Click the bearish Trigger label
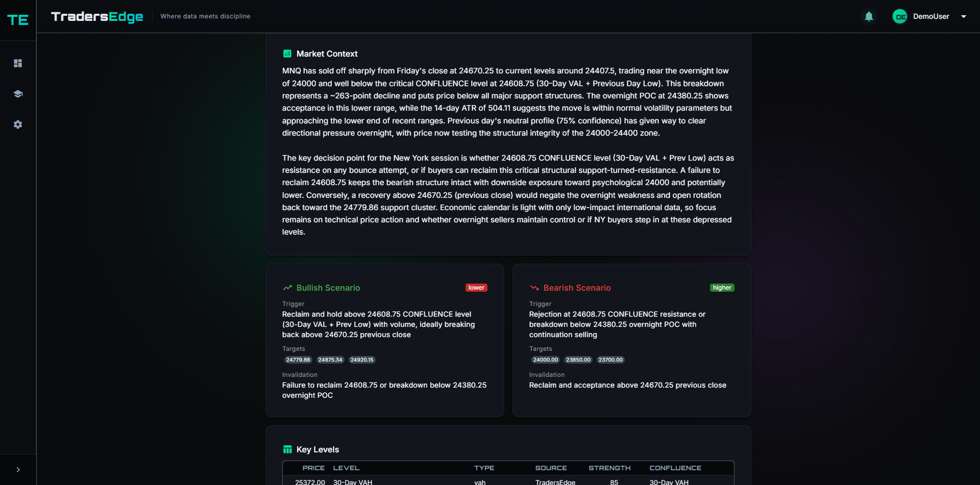This screenshot has width=980, height=485. (540, 303)
